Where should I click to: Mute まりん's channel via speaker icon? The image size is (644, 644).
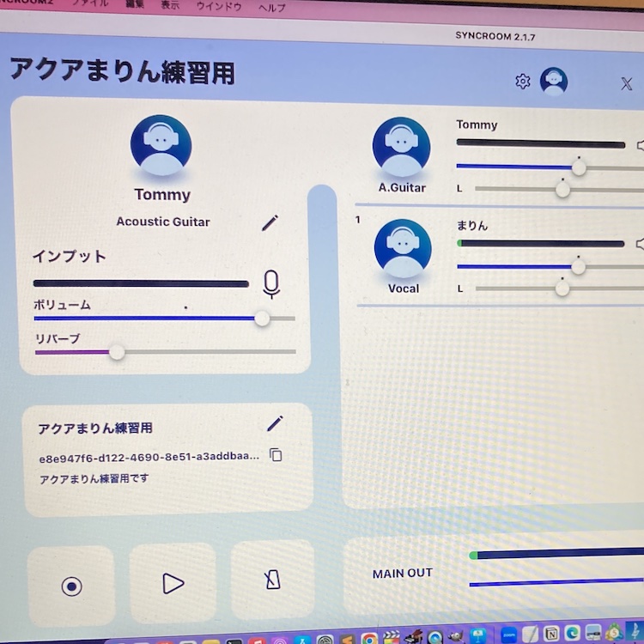pyautogui.click(x=640, y=245)
